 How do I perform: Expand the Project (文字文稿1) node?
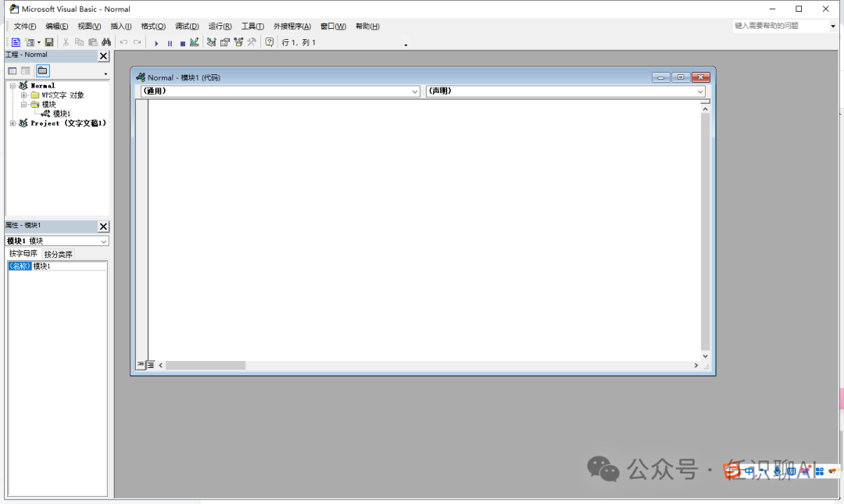click(x=13, y=123)
